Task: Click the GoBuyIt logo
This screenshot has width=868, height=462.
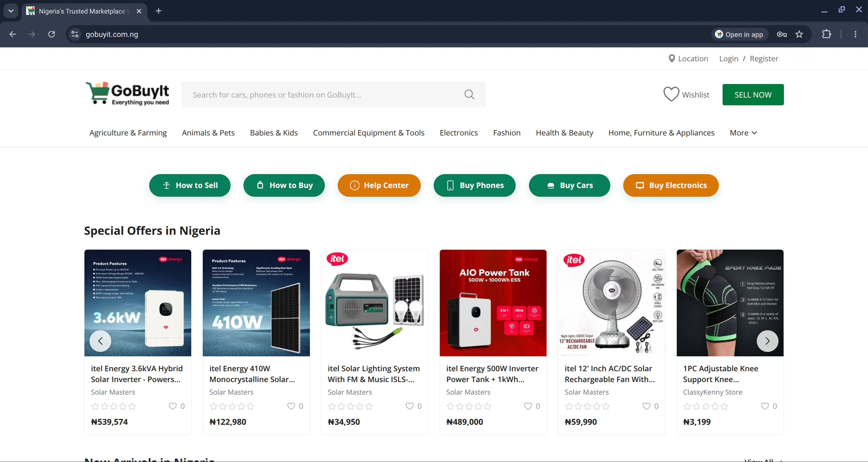Action: [127, 93]
